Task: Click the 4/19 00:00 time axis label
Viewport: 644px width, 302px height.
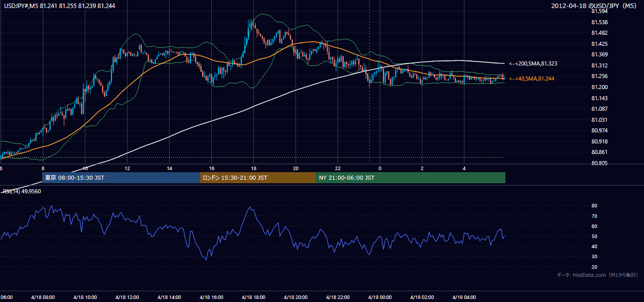Action: coord(379,297)
